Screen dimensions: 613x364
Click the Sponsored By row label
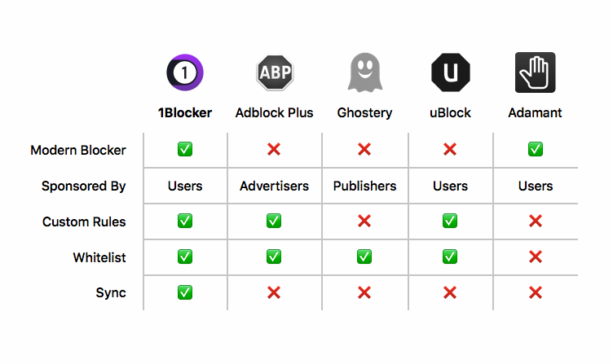click(x=84, y=186)
